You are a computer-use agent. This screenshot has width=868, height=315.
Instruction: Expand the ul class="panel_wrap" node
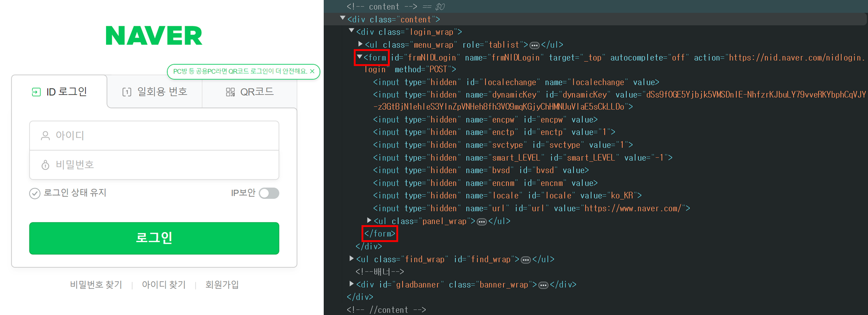coord(369,220)
